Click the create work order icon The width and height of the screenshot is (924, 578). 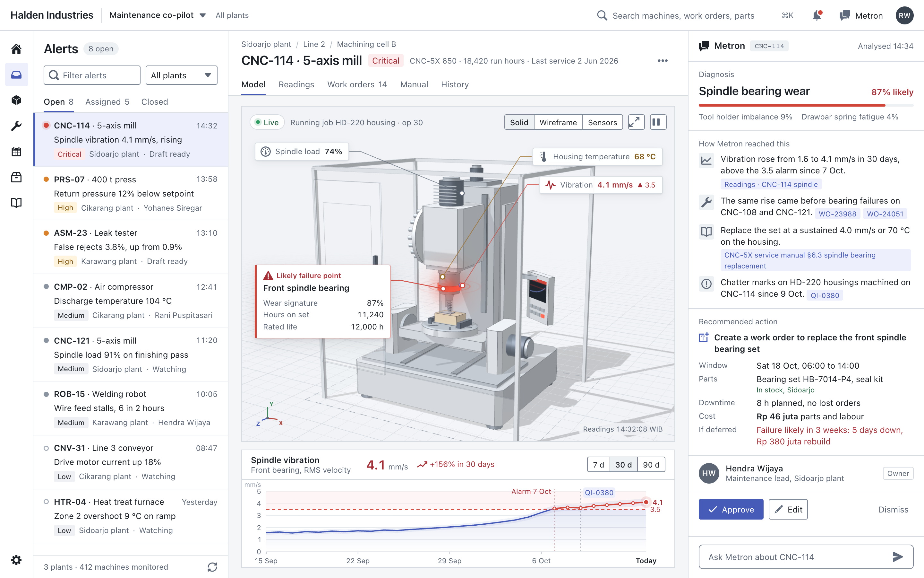pos(704,337)
